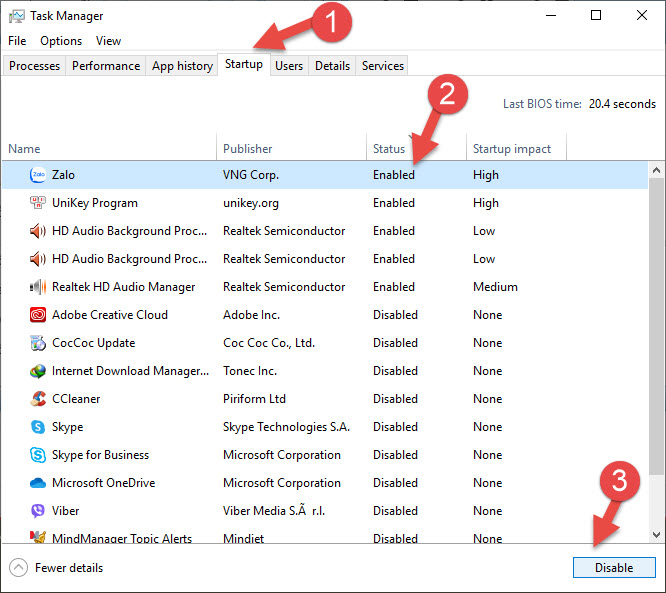Click the Realtek HD Audio Manager icon
The width and height of the screenshot is (666, 593).
coord(38,287)
